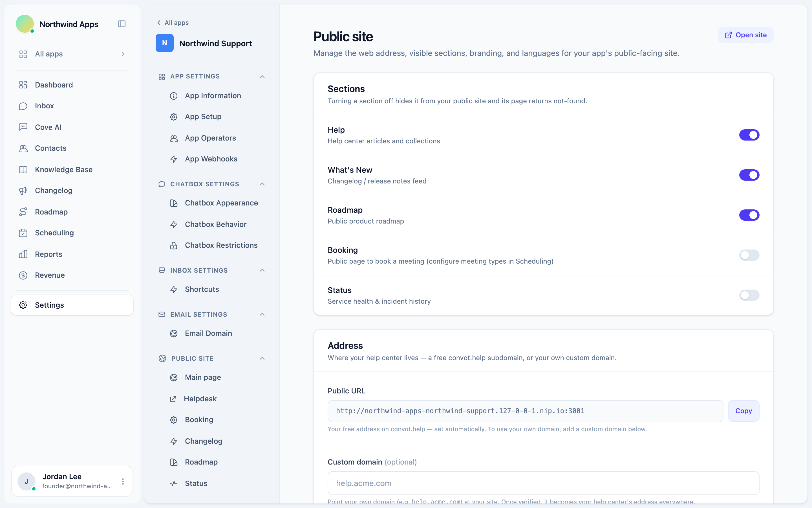The height and width of the screenshot is (508, 812).
Task: Turn on the Status section toggle
Action: click(x=749, y=295)
